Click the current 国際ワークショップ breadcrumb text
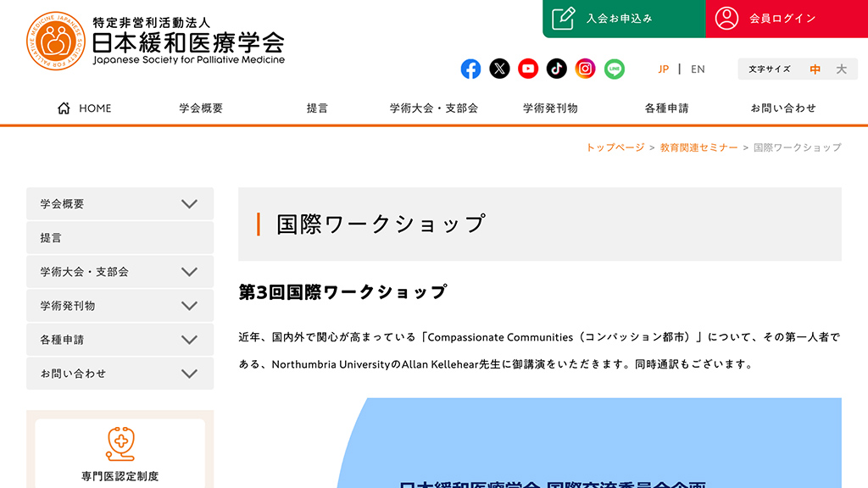The image size is (868, 488). point(797,147)
